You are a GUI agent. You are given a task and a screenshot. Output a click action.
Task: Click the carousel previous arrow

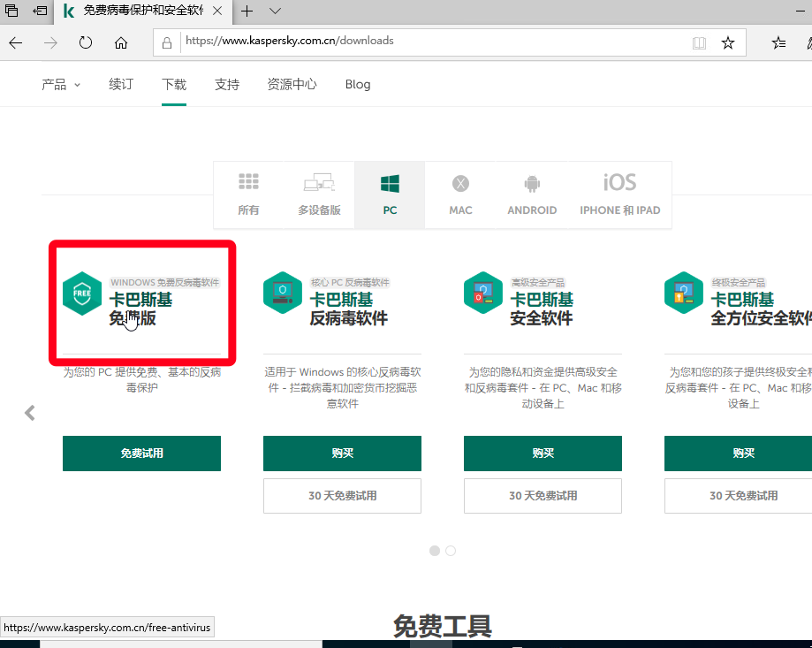30,413
